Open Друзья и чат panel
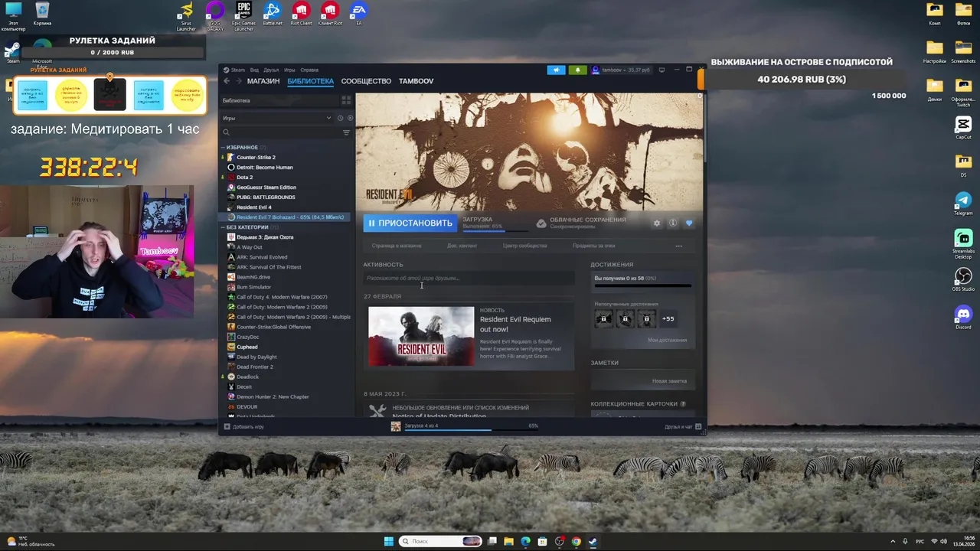Viewport: 980px width, 551px height. pos(683,426)
